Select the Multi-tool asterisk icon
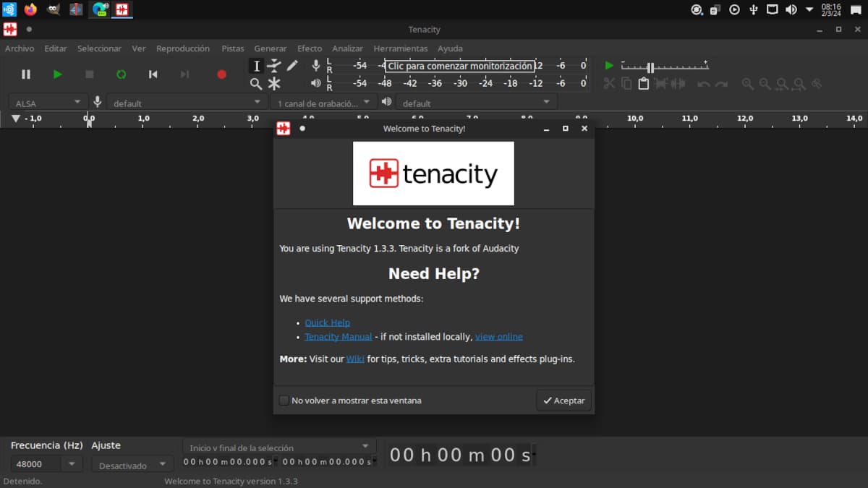 click(274, 84)
